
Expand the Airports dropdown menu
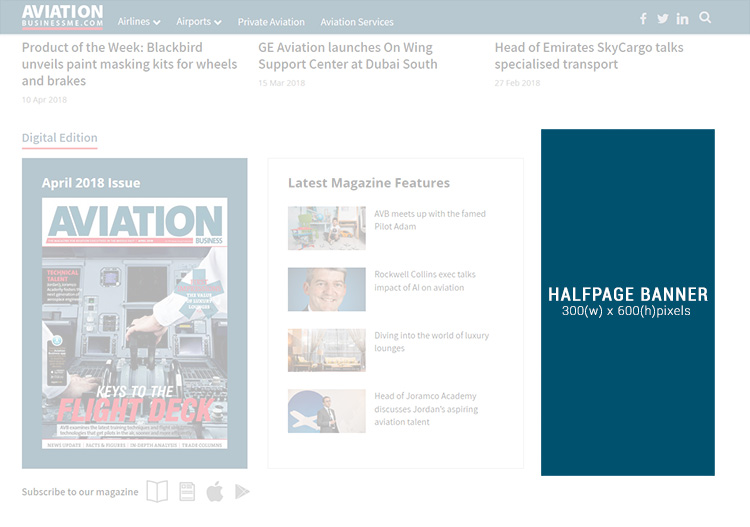coord(199,22)
